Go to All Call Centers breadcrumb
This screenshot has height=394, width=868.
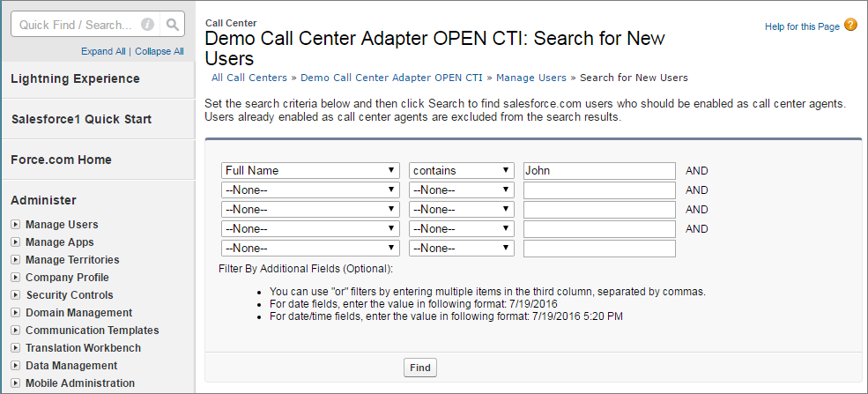coord(249,78)
